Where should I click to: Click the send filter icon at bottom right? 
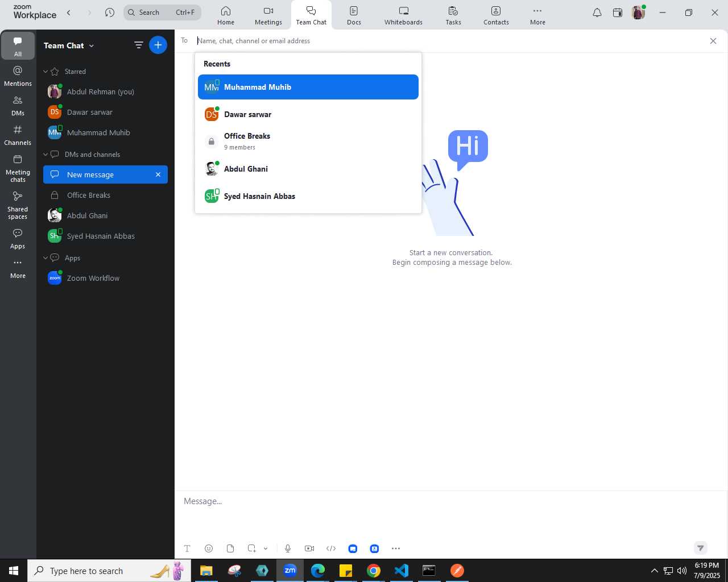click(701, 548)
